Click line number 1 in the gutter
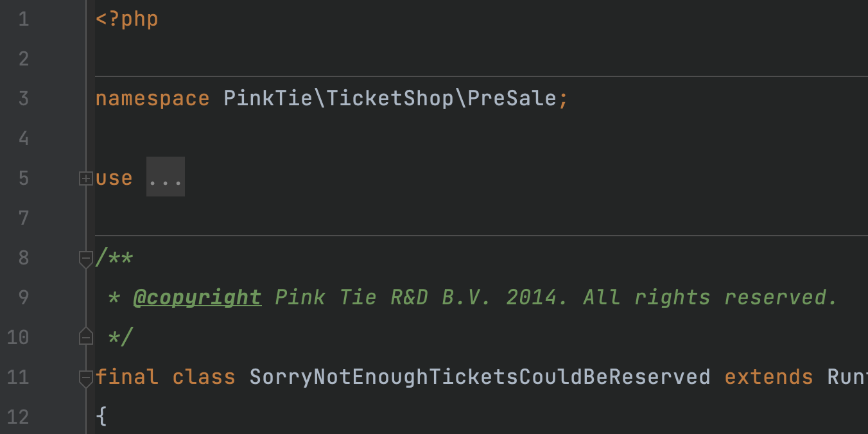This screenshot has height=434, width=868. tap(23, 19)
